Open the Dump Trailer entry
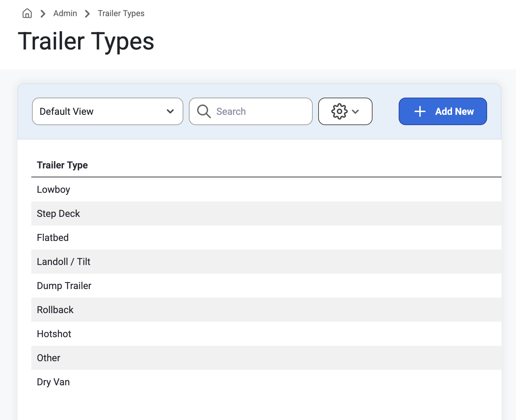This screenshot has height=420, width=516. [x=266, y=286]
